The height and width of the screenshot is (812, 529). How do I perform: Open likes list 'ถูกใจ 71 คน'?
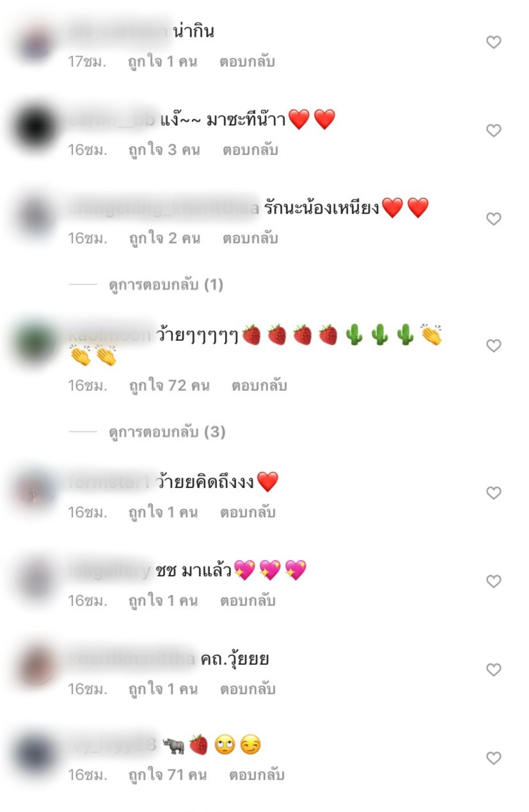(167, 775)
